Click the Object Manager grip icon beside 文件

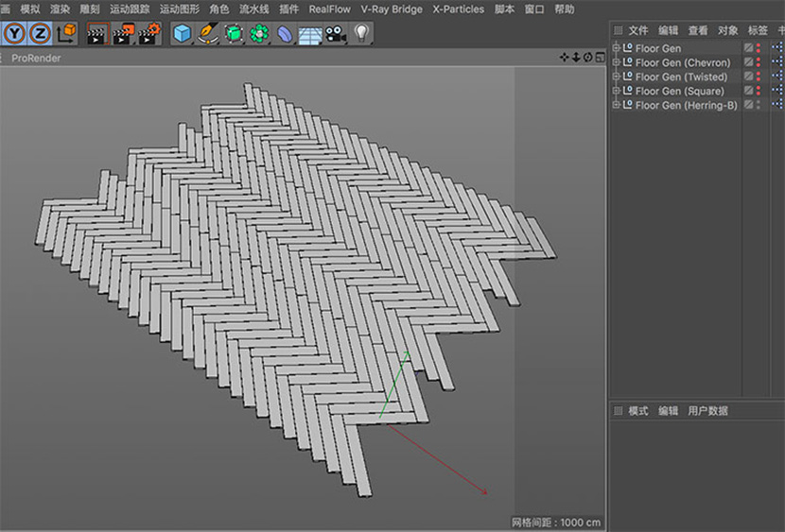(x=619, y=30)
